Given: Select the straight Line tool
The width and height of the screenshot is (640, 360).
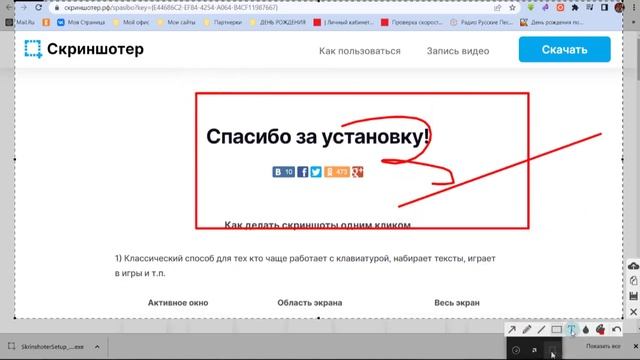Looking at the screenshot, I should [541, 329].
